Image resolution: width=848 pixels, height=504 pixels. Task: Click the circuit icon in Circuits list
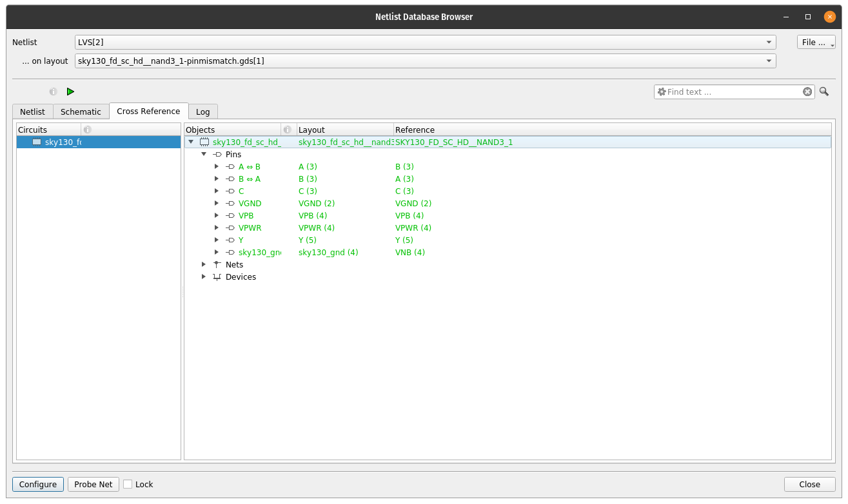pyautogui.click(x=37, y=142)
